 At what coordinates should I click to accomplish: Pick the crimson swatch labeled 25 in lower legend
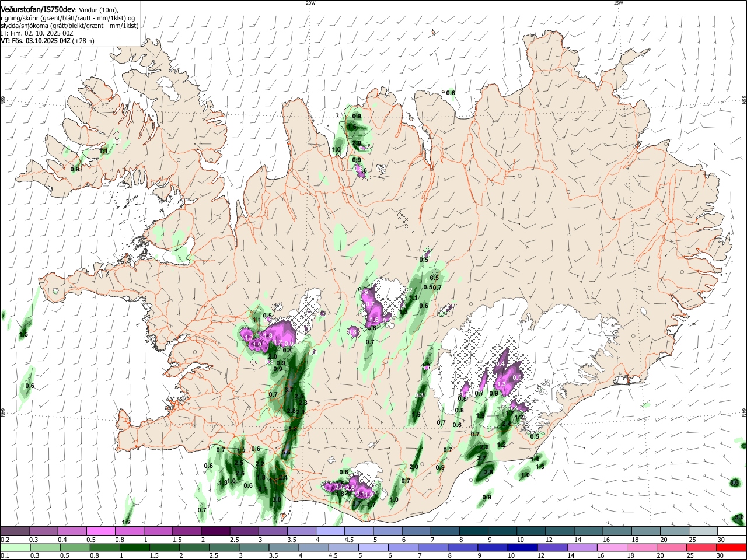[702, 548]
